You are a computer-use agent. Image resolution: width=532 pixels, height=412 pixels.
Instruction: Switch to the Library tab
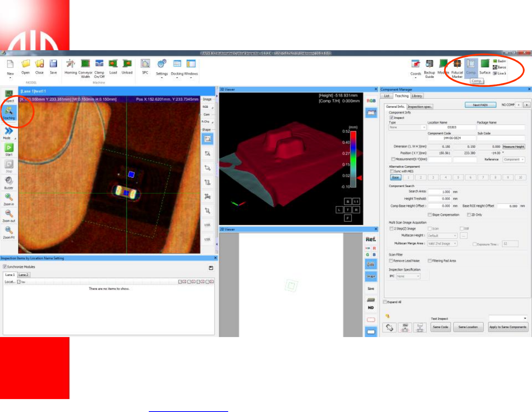[x=417, y=96]
